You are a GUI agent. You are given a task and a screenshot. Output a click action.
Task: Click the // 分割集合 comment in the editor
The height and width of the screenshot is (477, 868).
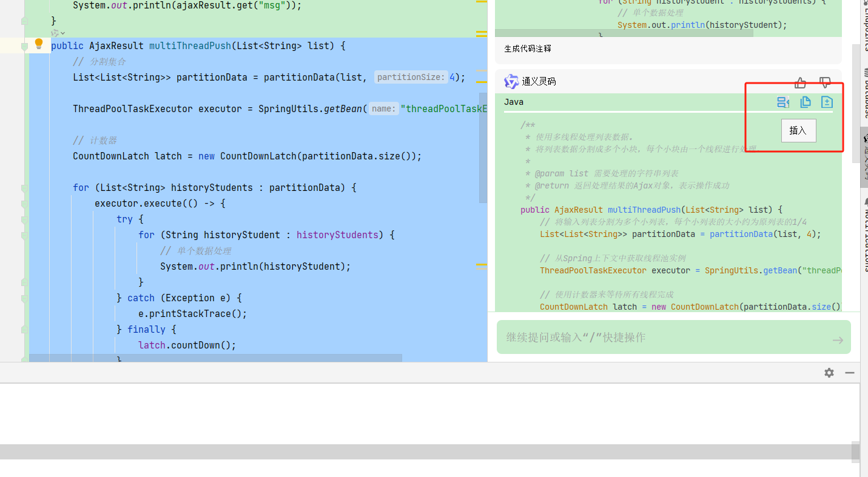tap(99, 62)
